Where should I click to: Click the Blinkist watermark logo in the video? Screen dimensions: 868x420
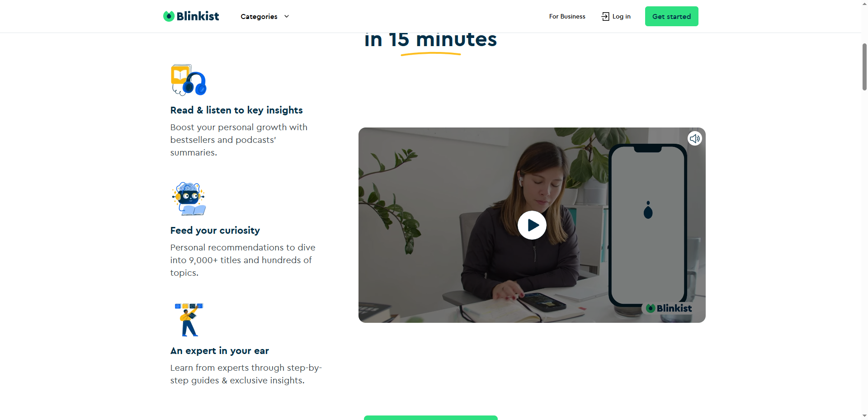(669, 308)
